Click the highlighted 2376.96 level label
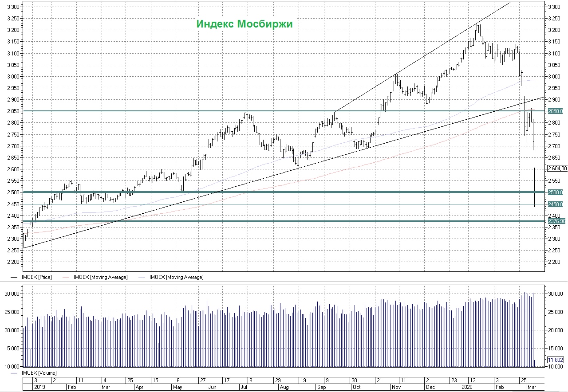The width and height of the screenshot is (568, 392). point(556,221)
